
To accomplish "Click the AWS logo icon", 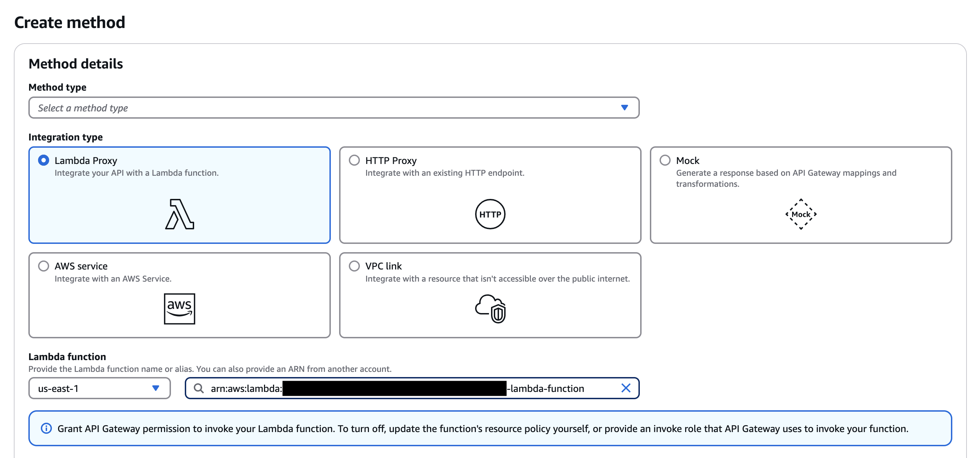I will (x=180, y=309).
